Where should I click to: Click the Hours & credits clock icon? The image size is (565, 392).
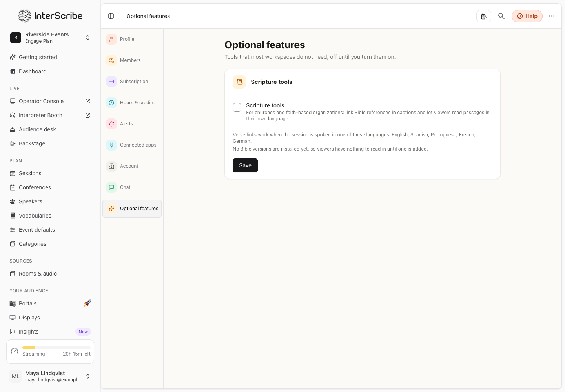(111, 103)
